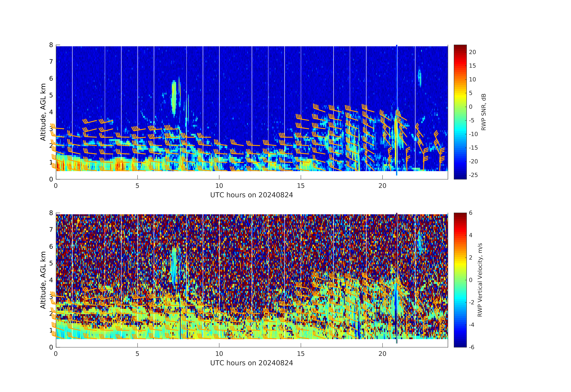Click x-axis tick '10' on the velocity plot

click(219, 354)
